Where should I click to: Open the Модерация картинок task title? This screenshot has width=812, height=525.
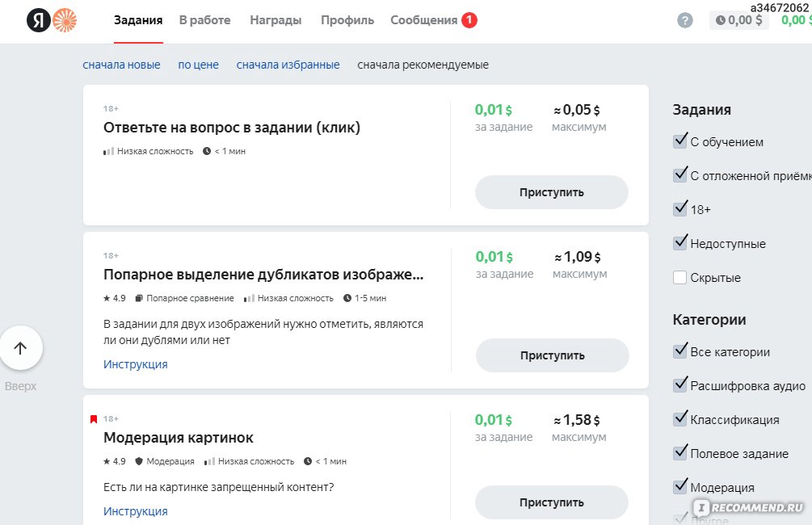click(179, 438)
